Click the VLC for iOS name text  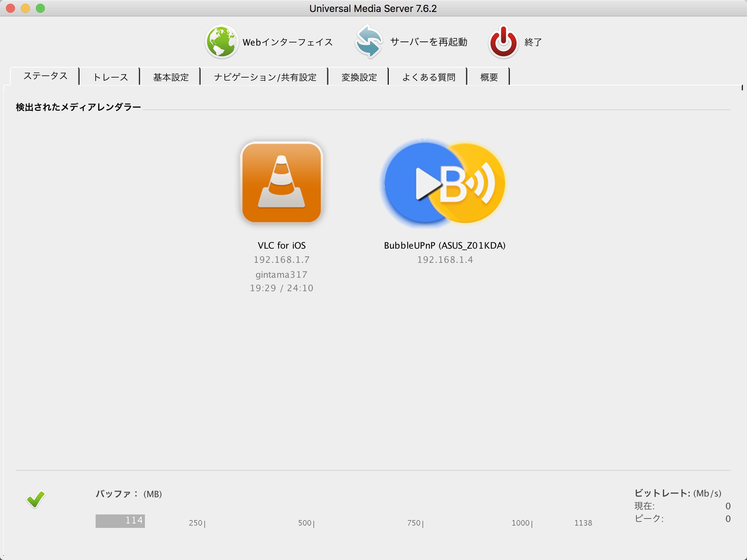tap(282, 245)
